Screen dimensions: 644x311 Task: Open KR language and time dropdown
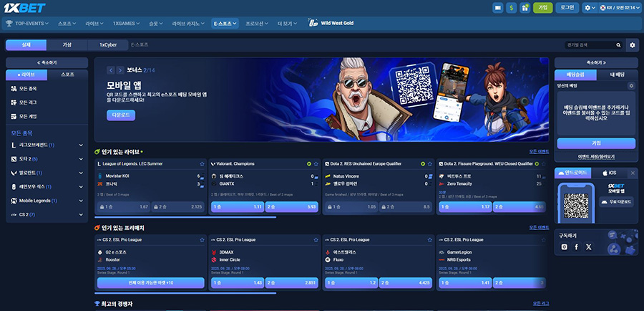(619, 8)
